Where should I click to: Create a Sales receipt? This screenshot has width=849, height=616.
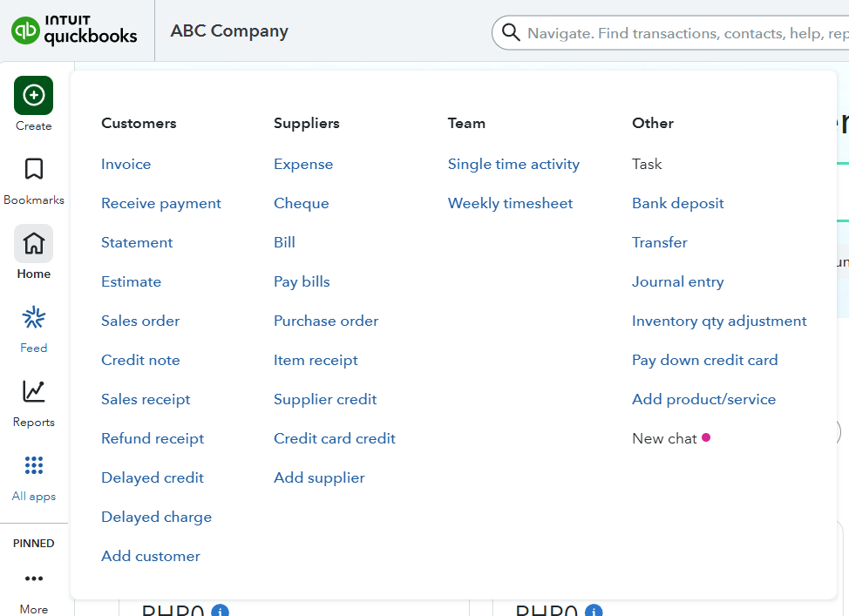(146, 399)
